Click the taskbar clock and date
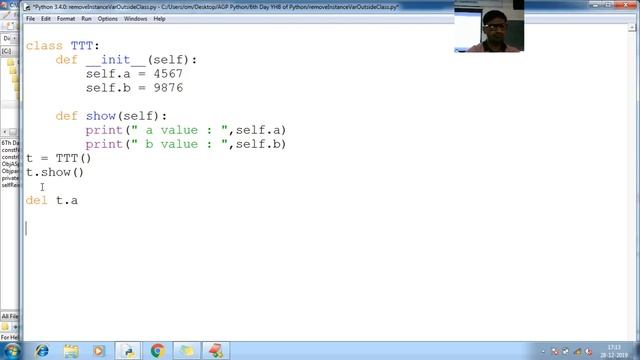Screen dimensions: 640x360 click(613, 351)
